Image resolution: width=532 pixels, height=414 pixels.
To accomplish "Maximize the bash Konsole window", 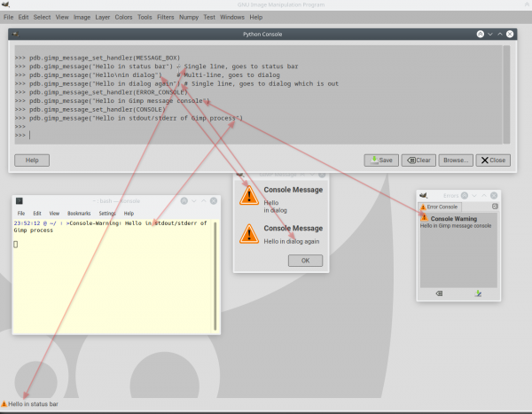I will (x=204, y=201).
